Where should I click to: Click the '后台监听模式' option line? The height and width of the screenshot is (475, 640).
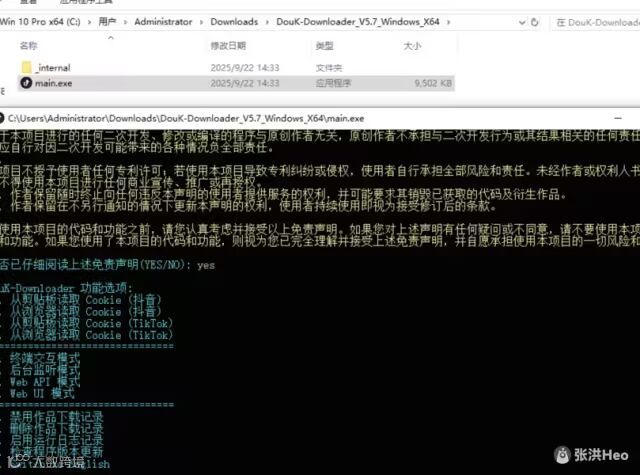pos(45,370)
